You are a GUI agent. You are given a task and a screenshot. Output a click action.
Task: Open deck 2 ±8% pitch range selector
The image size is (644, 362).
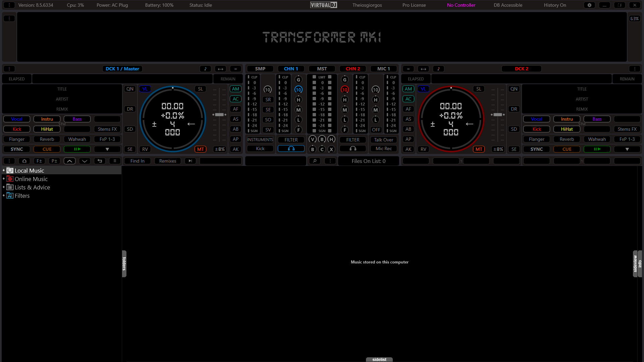pyautogui.click(x=498, y=149)
